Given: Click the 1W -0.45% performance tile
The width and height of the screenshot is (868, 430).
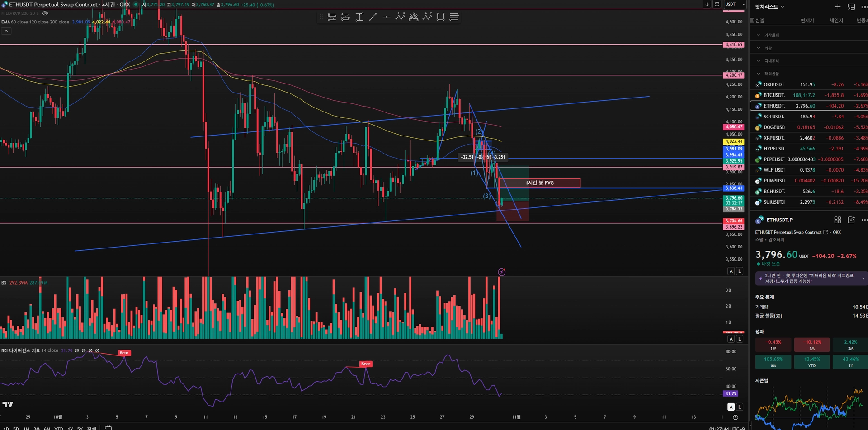Looking at the screenshot, I should 774,345.
